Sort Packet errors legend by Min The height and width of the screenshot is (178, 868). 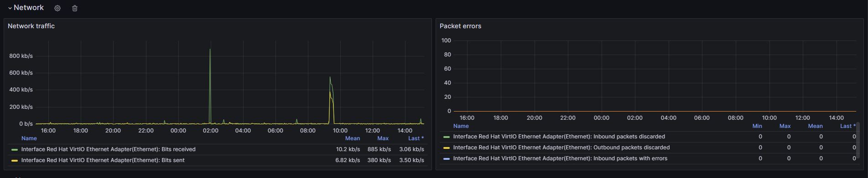pyautogui.click(x=757, y=126)
